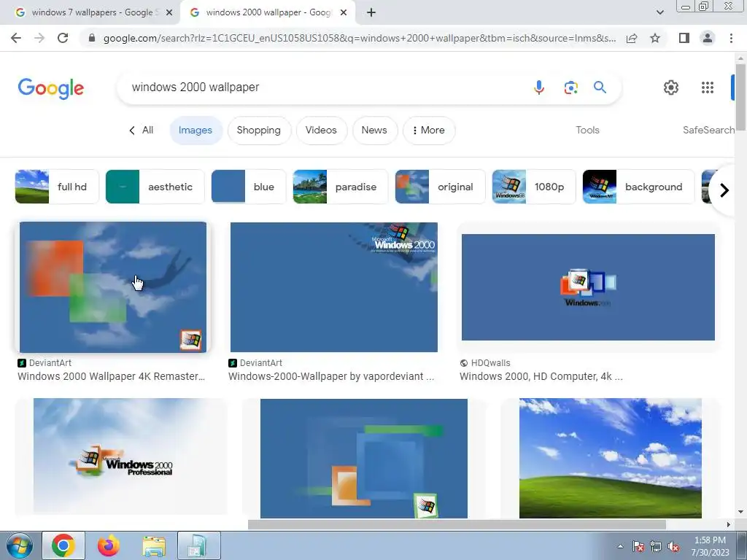Image resolution: width=747 pixels, height=560 pixels.
Task: Select the Images filter
Action: [196, 130]
